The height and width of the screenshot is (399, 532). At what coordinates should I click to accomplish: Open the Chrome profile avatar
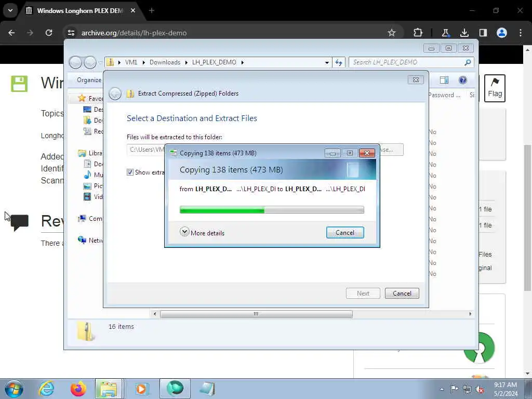501,33
